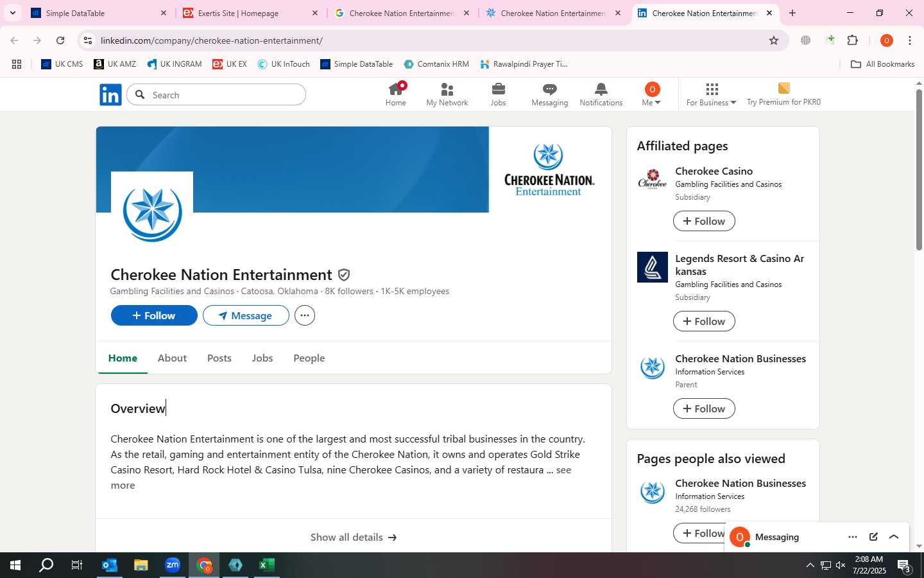Open the Notifications bell

coord(601,94)
